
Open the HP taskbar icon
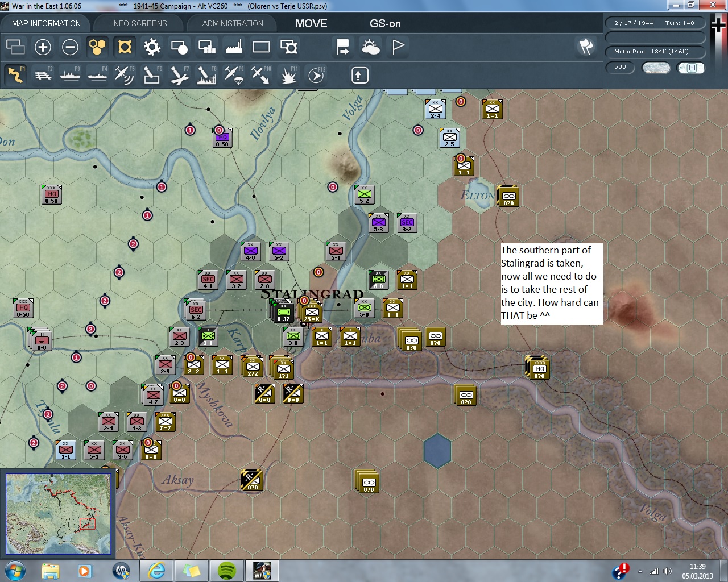tap(121, 571)
